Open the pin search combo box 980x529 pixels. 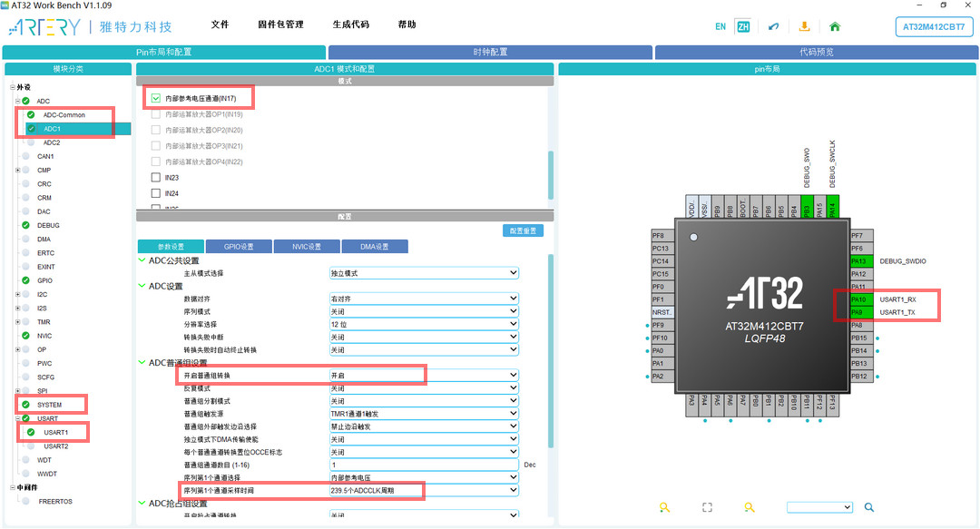819,507
